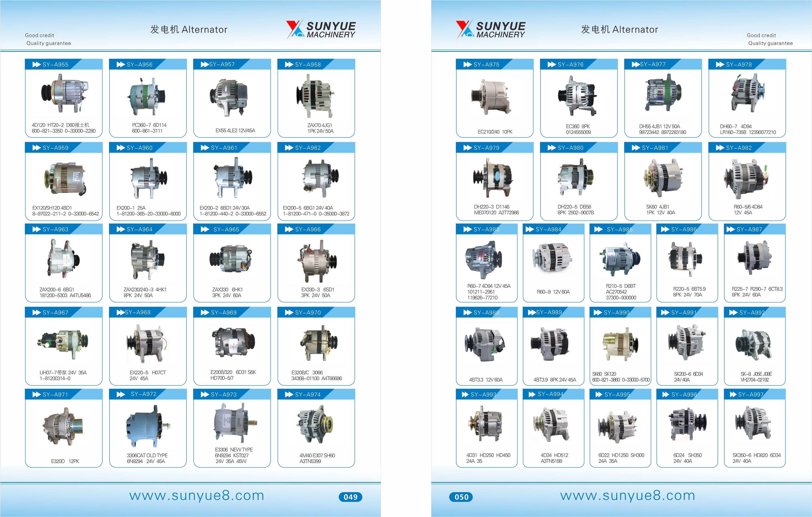The image size is (812, 517).
Task: Select the SY-A957 header label
Action: point(222,64)
